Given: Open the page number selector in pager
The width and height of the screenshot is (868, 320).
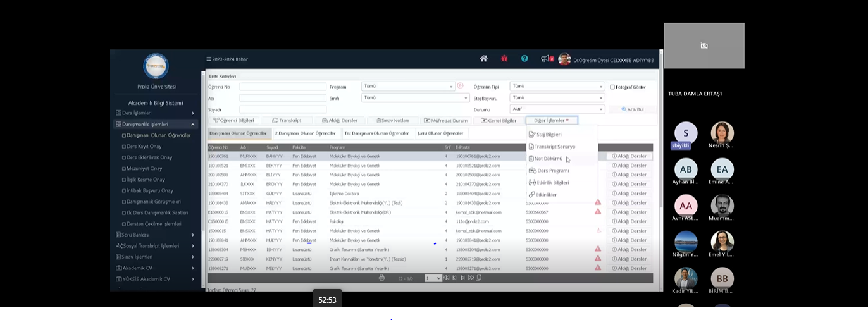Looking at the screenshot, I should coord(433,278).
